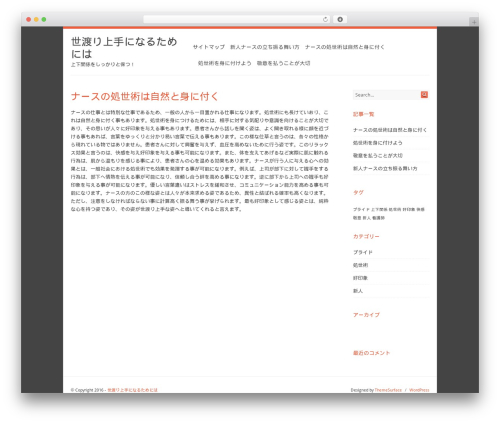Minimize the browser with the yellow button
This screenshot has width=500, height=423.
tap(36, 20)
